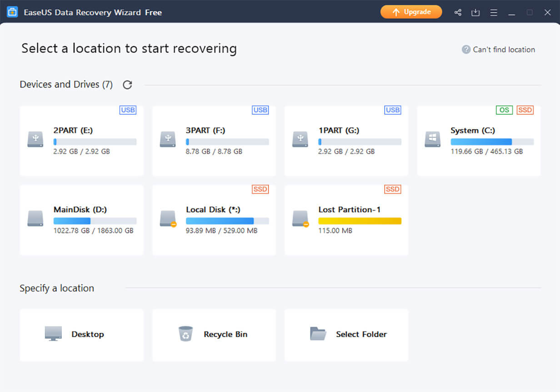Choose the Recycle Bin location label
The width and height of the screenshot is (560, 392).
(225, 334)
